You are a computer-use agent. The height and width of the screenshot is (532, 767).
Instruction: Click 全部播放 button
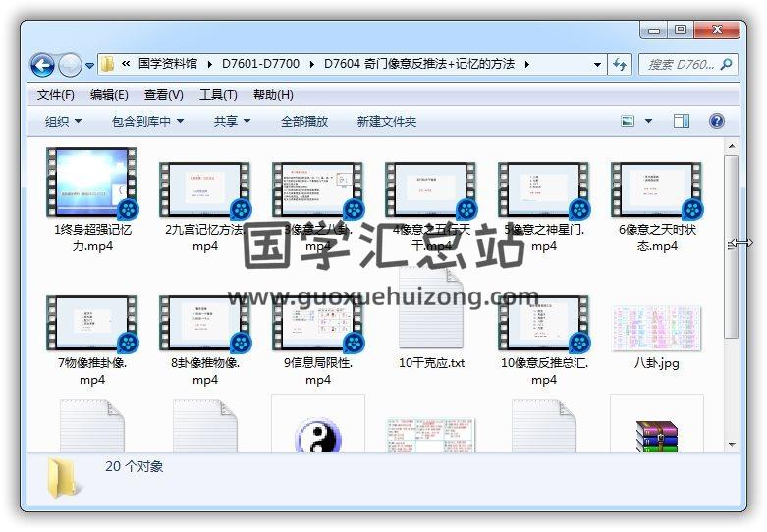[x=304, y=121]
